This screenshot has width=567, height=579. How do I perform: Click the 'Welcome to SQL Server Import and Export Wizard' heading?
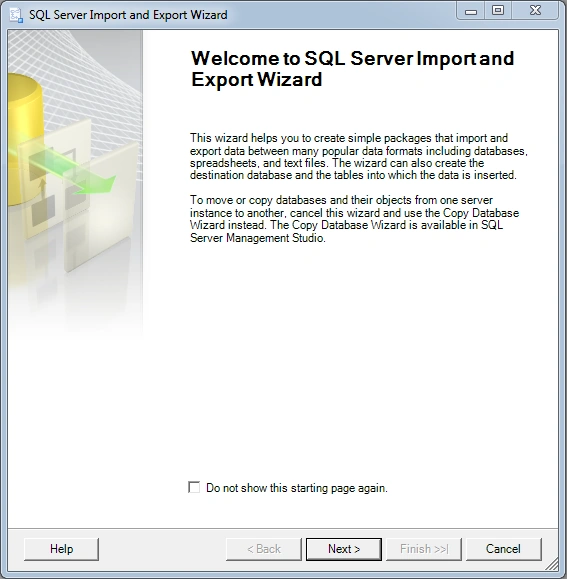[352, 69]
